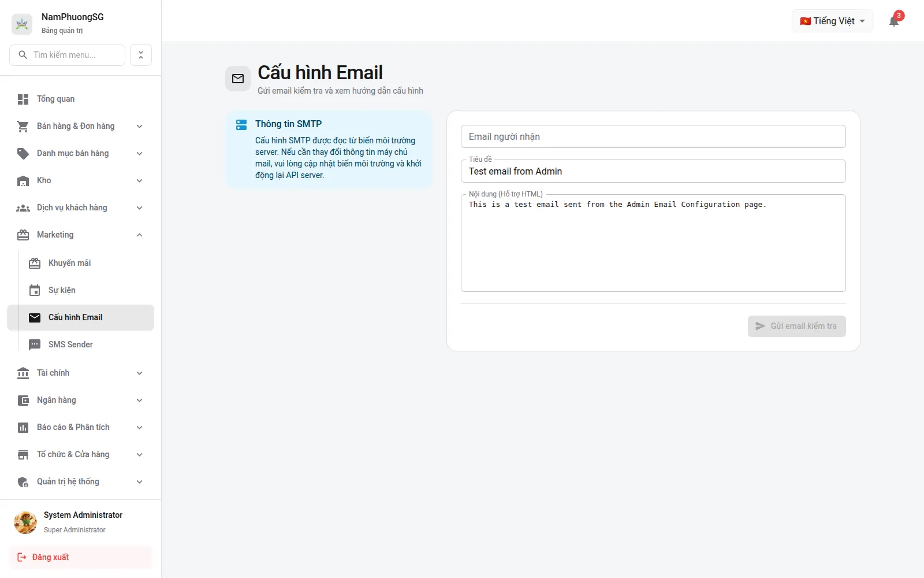
Task: Click the calendar icon beside Sự kiện
Action: (x=35, y=291)
